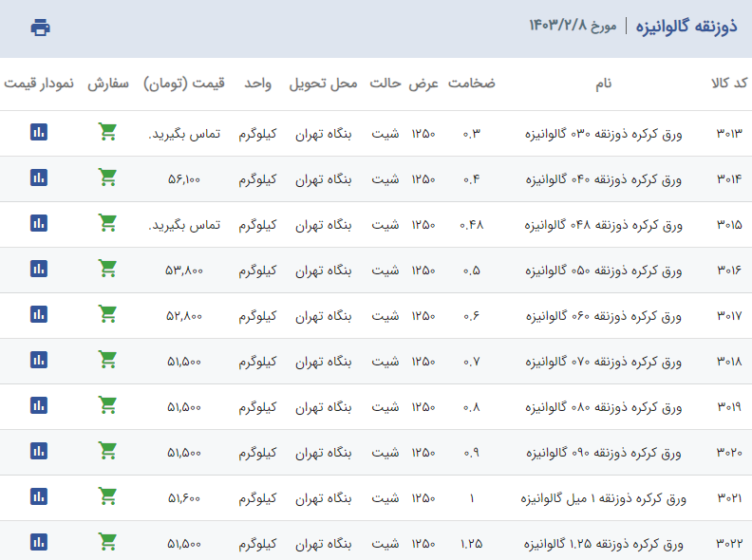The width and height of the screenshot is (752, 560).
Task: Click the ذوزنقه گالوانیزه page title
Action: 686,25
